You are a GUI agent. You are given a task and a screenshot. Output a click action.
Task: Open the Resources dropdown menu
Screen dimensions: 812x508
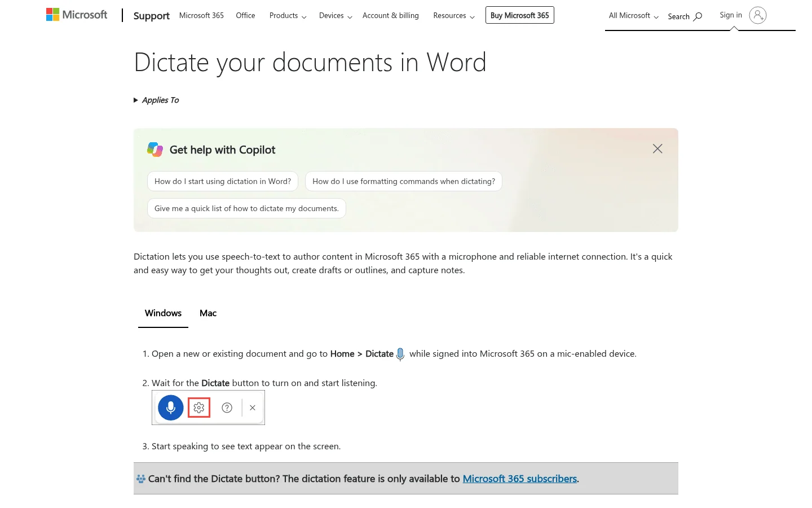coord(454,16)
